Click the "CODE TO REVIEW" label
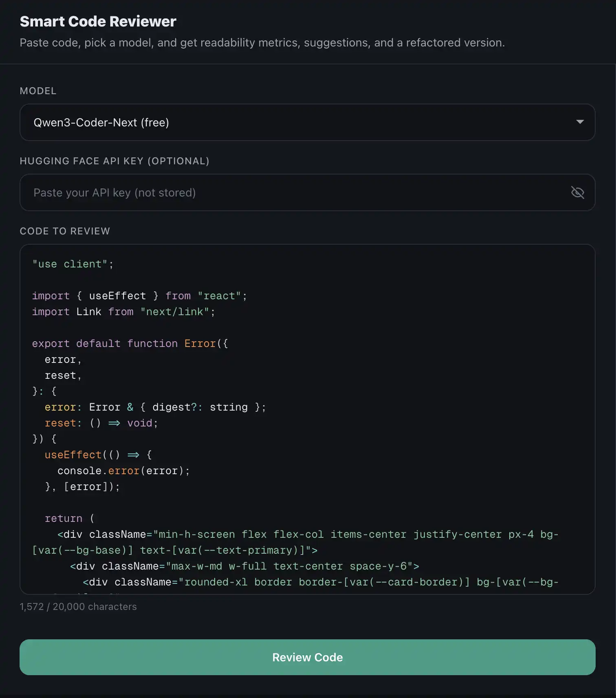 pyautogui.click(x=65, y=231)
